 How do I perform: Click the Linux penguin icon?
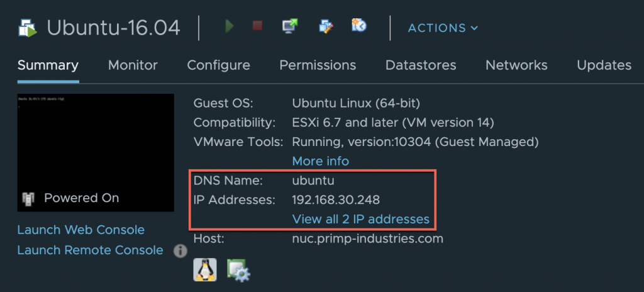click(206, 269)
